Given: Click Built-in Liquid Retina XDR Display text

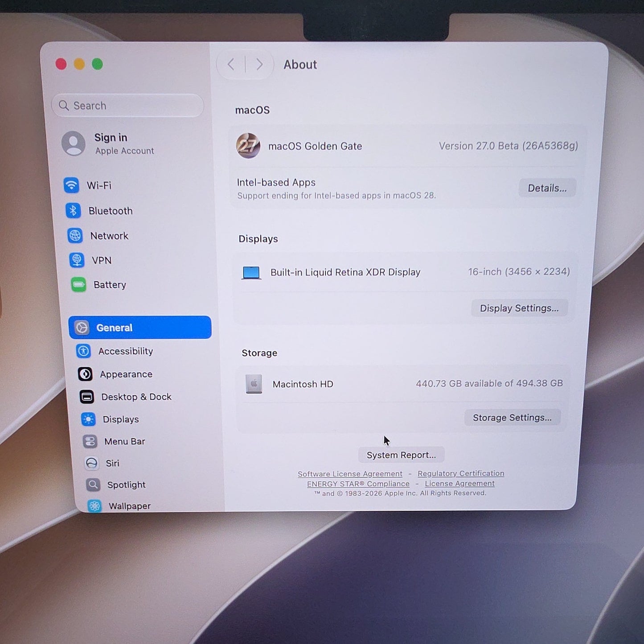Looking at the screenshot, I should point(345,272).
